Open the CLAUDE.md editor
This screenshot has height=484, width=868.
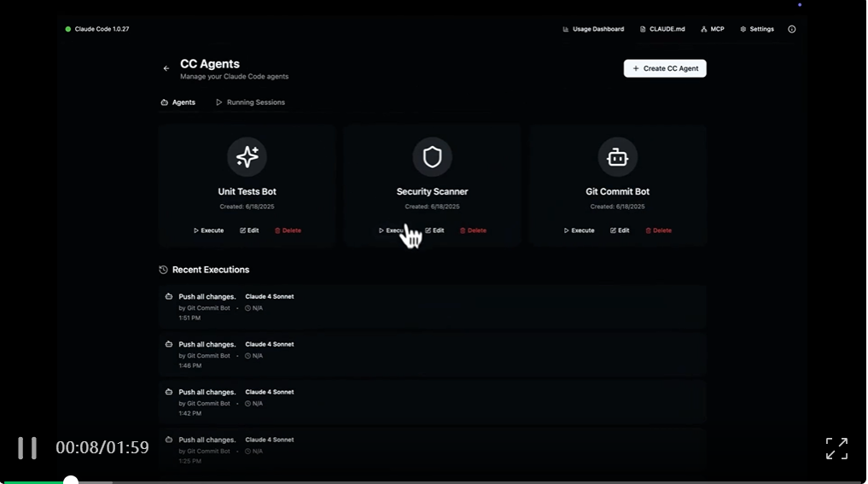pyautogui.click(x=662, y=29)
